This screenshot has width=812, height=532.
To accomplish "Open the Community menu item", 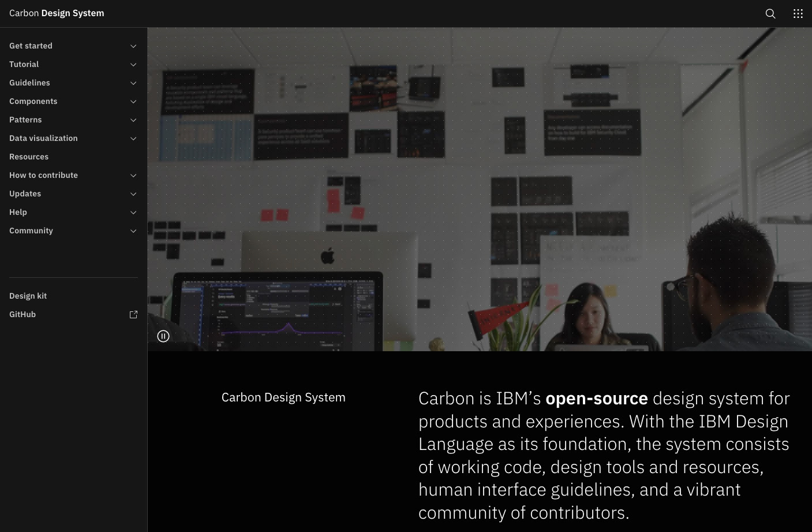I will tap(73, 230).
